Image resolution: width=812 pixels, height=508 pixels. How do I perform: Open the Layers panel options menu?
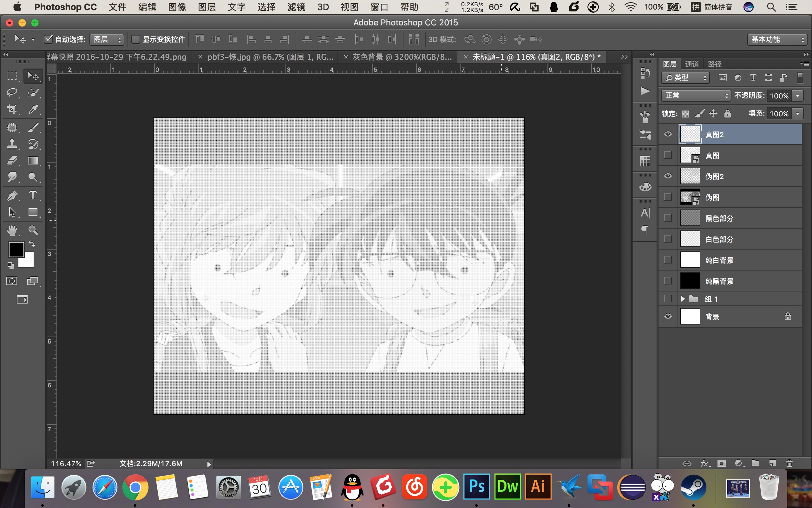pos(804,63)
